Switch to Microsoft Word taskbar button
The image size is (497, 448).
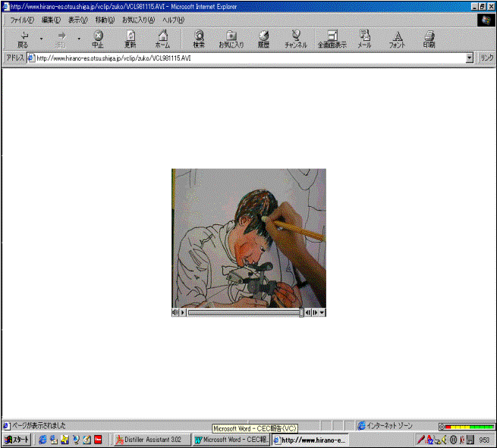tap(231, 440)
